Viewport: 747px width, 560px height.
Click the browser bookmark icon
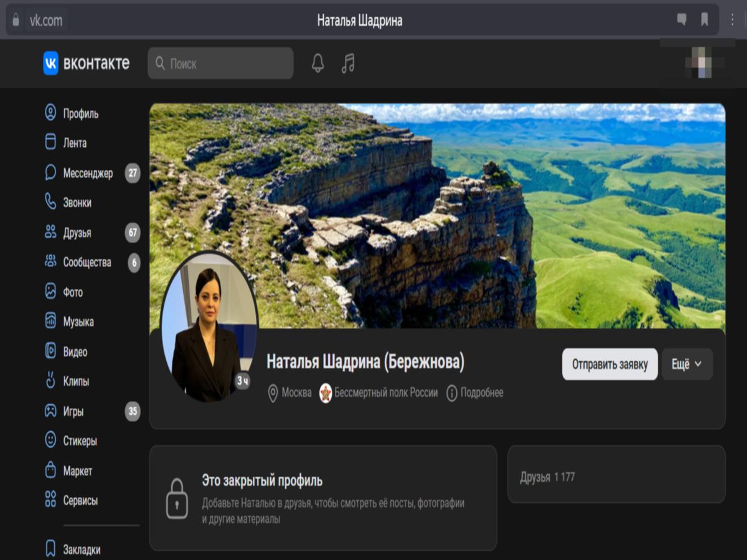tap(705, 20)
